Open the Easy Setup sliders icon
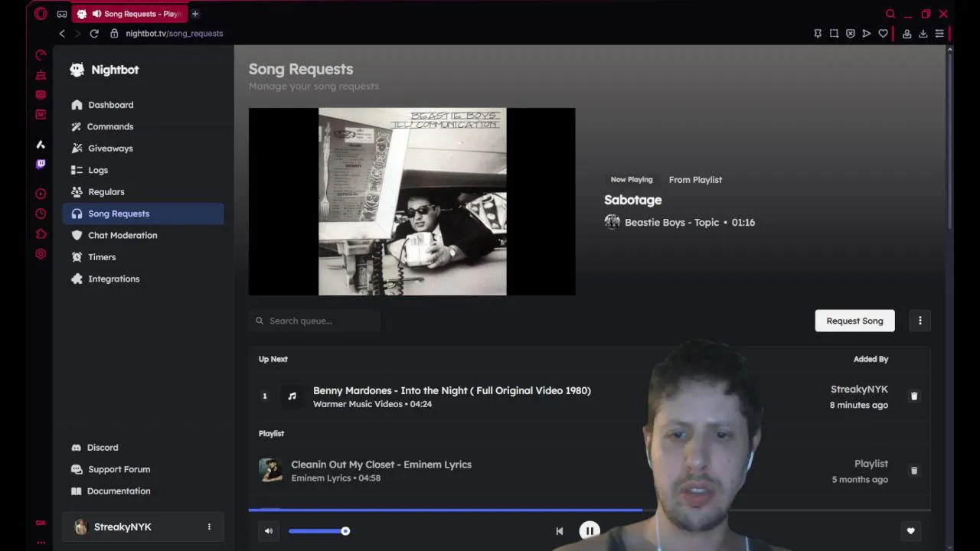980x551 pixels. 939,34
